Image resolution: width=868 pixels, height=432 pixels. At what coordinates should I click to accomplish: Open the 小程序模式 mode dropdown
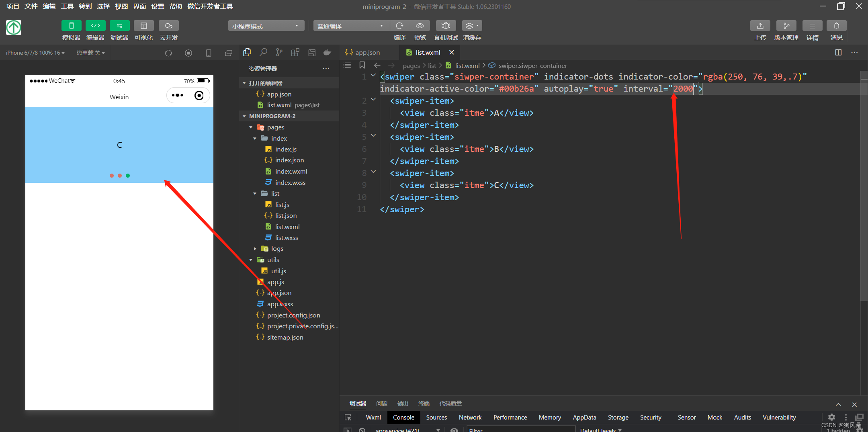[x=266, y=26]
